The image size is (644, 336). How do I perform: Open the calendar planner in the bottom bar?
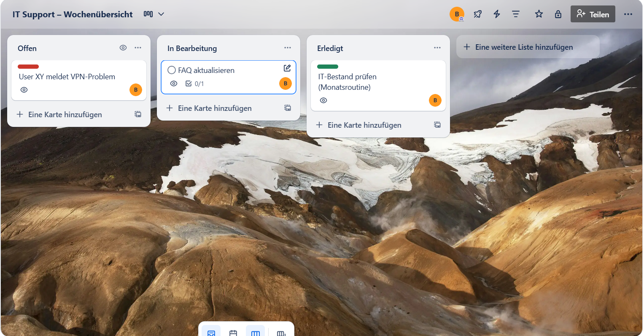click(233, 333)
